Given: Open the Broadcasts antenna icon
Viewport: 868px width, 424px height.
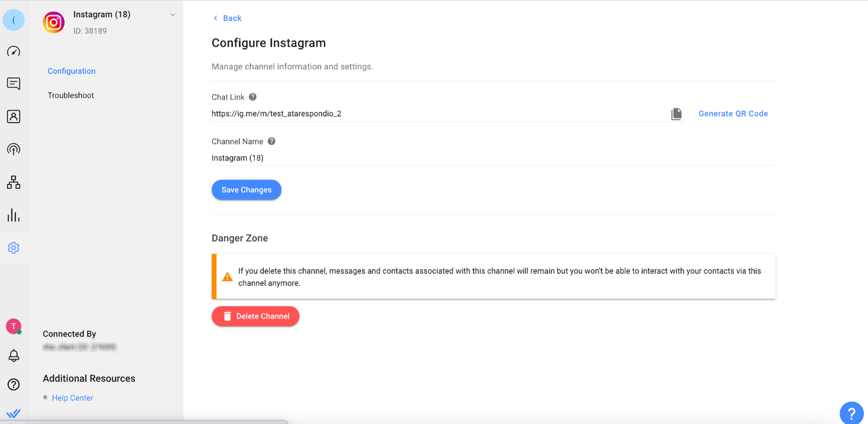Looking at the screenshot, I should pyautogui.click(x=13, y=149).
